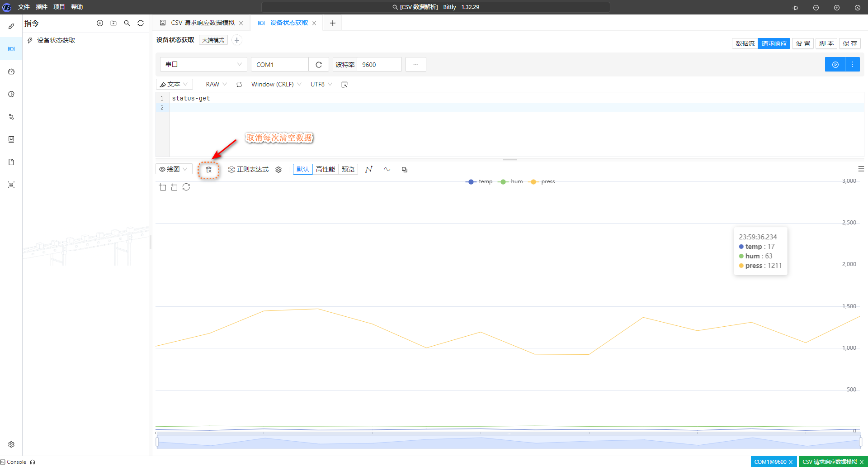The width and height of the screenshot is (868, 467).
Task: Toggle the hum series in legend
Action: 510,181
